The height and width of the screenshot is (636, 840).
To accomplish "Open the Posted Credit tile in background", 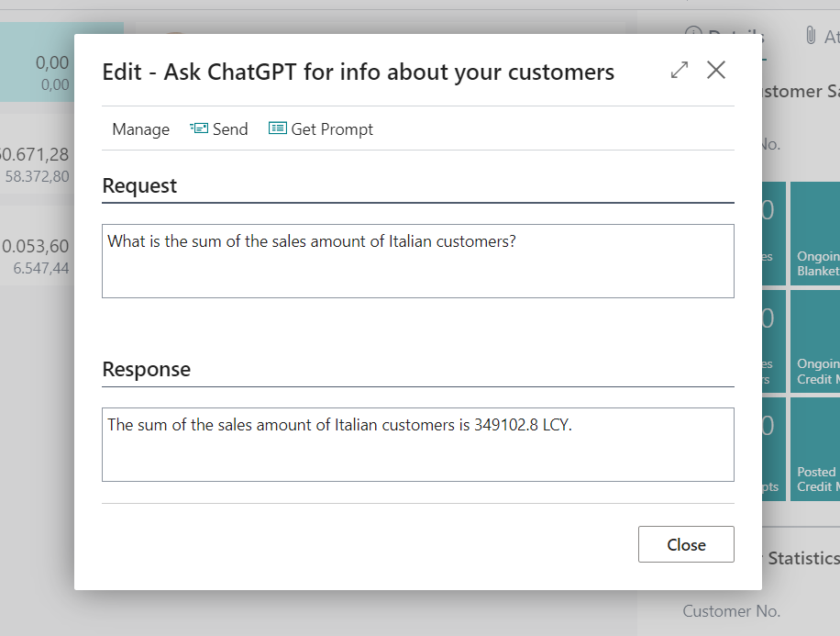I will click(815, 449).
